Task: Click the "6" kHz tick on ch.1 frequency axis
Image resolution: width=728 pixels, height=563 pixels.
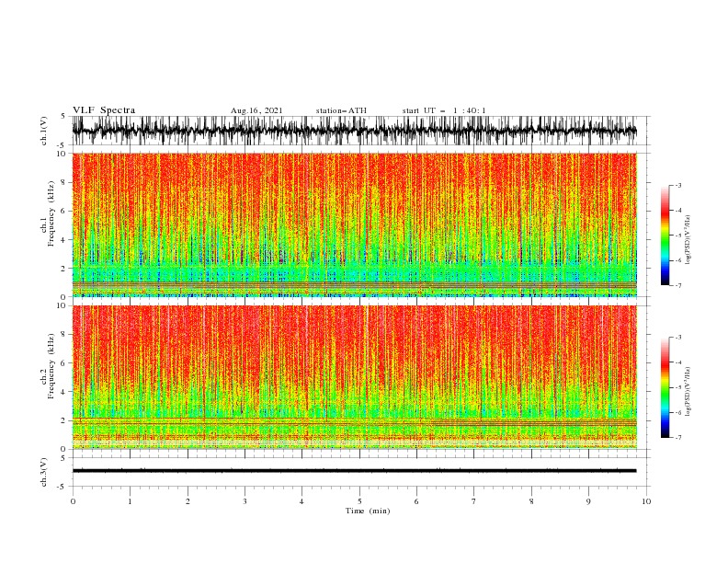Action: pos(65,212)
